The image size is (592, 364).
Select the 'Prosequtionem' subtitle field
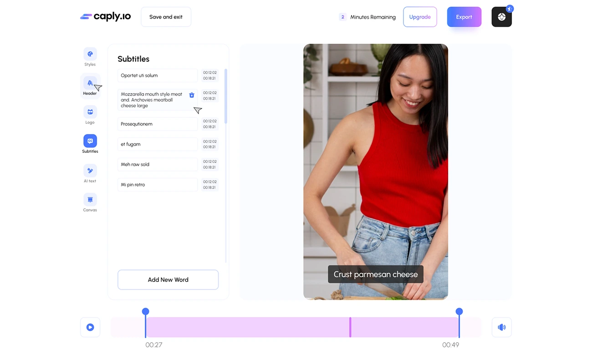pyautogui.click(x=158, y=124)
